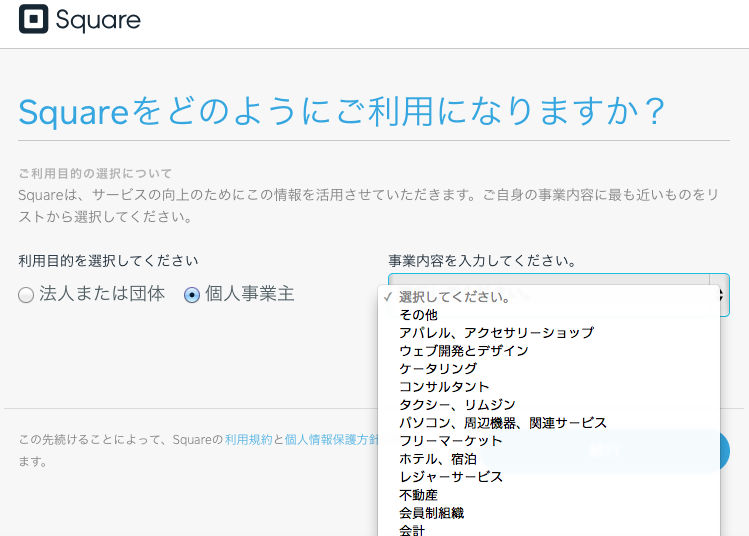Viewport: 749px width, 536px height.
Task: Select the 個人事業主 radio button
Action: tap(192, 295)
